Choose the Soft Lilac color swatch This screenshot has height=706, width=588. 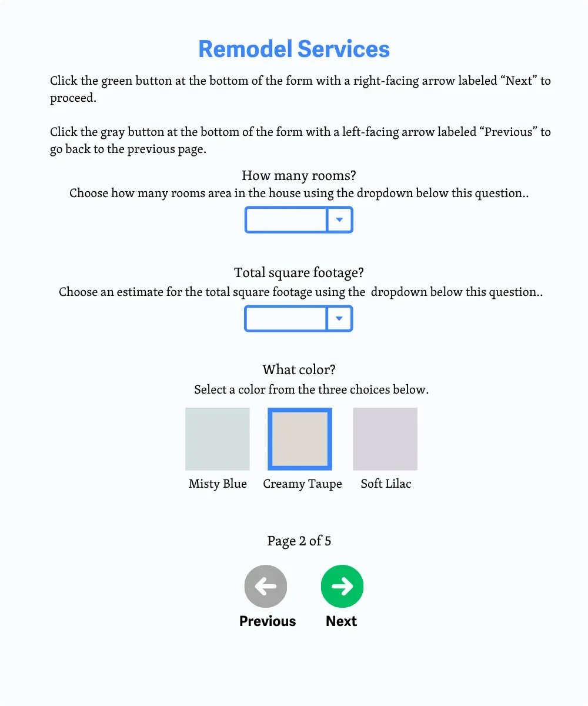(385, 439)
